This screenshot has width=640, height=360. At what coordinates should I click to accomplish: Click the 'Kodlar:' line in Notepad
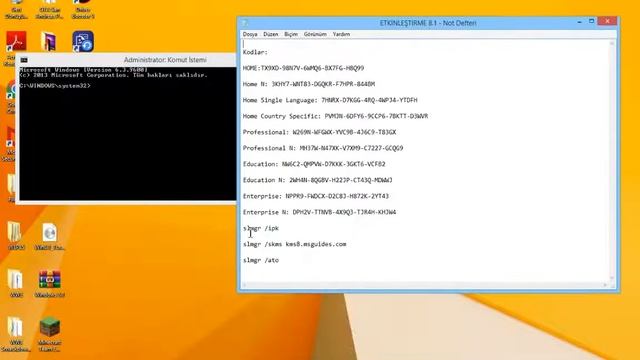(x=255, y=52)
